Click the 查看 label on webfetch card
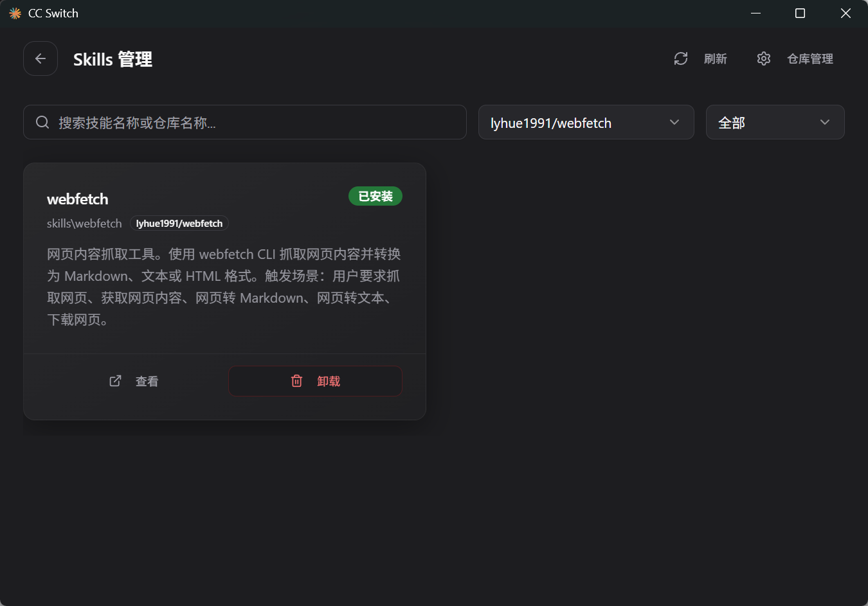 (147, 382)
